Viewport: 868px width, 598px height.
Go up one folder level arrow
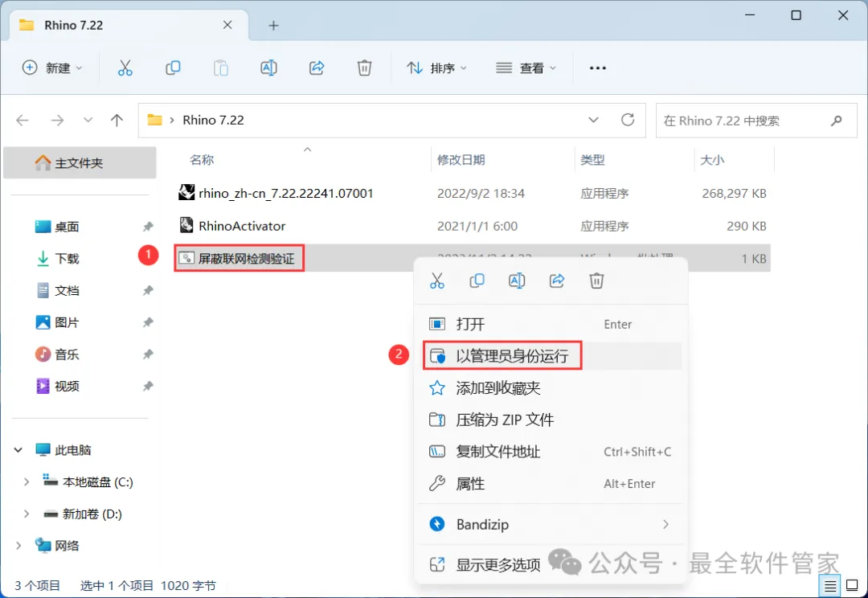tap(117, 120)
